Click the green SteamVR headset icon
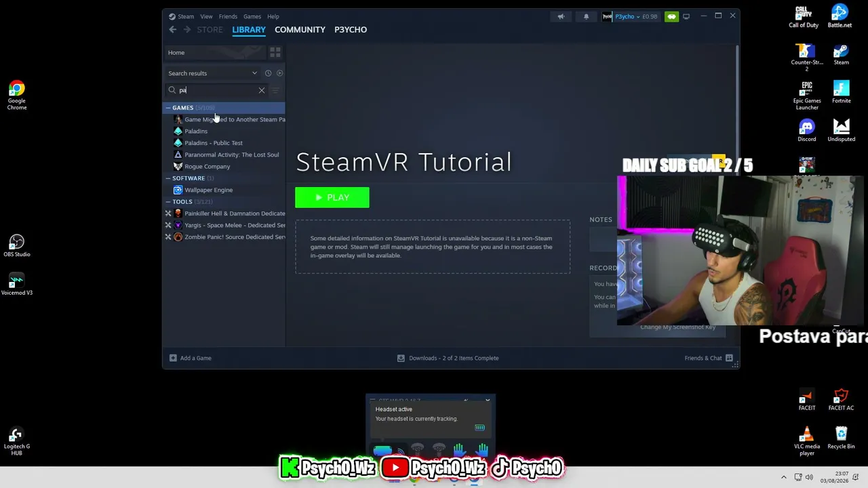 click(671, 16)
